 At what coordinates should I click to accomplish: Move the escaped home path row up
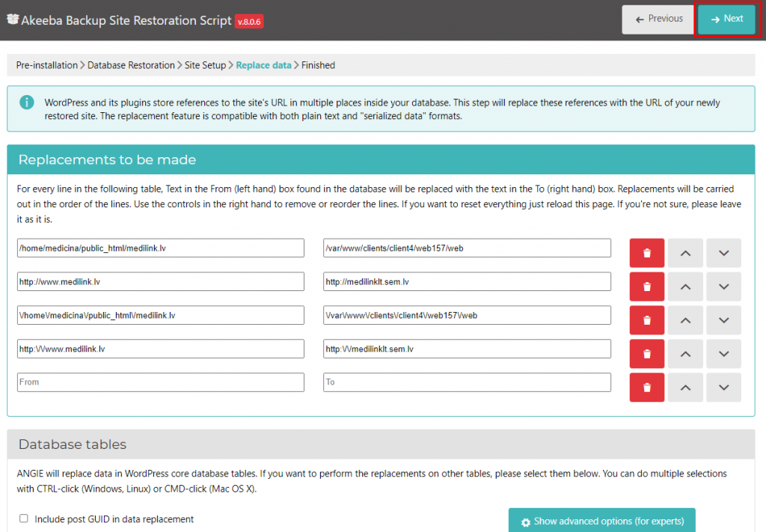(685, 320)
